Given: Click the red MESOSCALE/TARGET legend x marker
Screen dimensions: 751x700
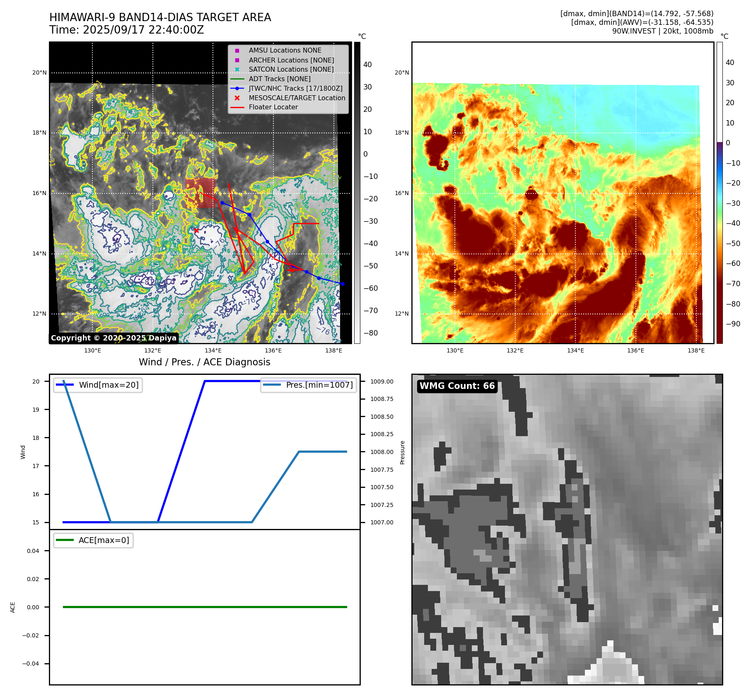Looking at the screenshot, I should click(237, 98).
